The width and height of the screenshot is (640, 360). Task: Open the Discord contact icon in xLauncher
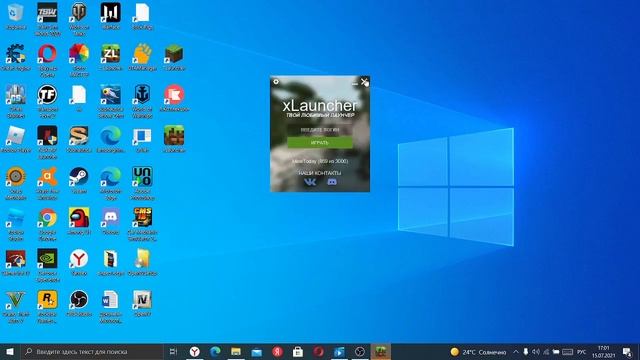tap(332, 182)
